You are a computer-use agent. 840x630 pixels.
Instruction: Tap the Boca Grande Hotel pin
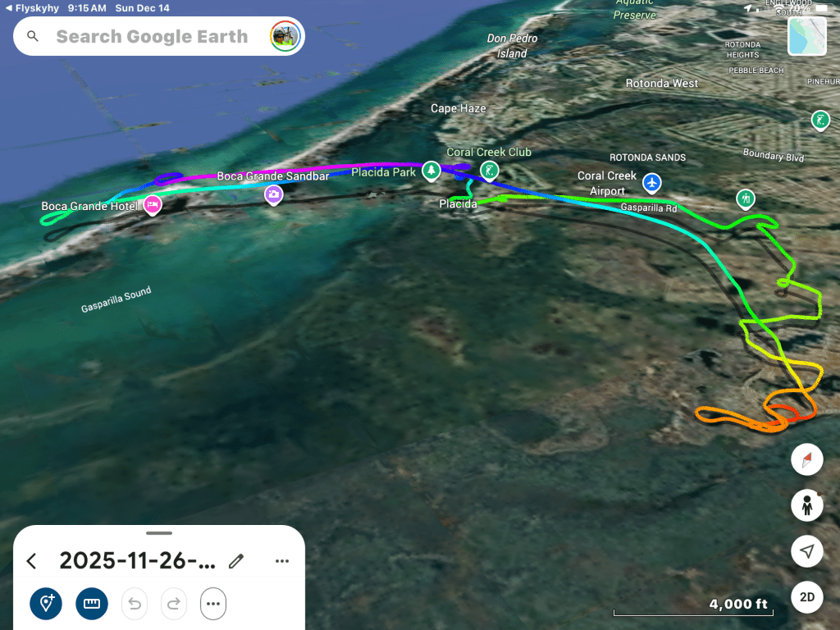(153, 205)
